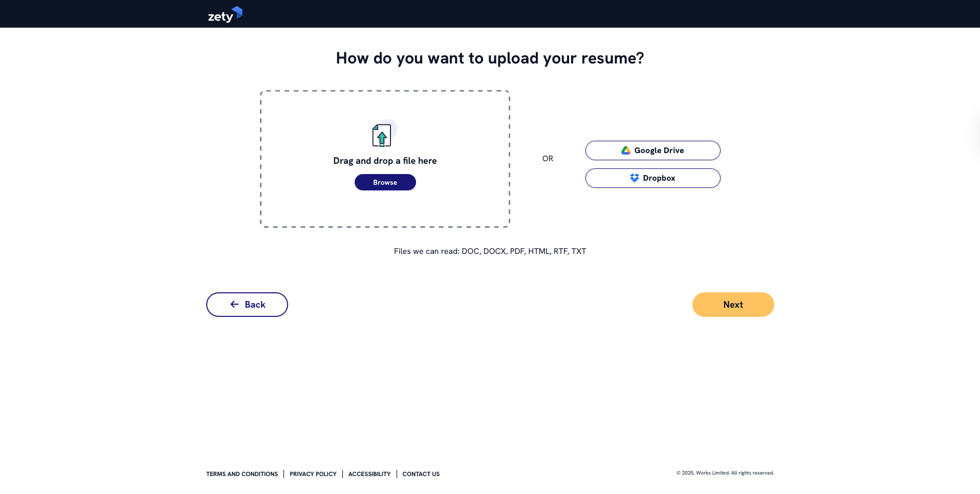Choose Dropbox upload option
Viewport: 980px width, 494px height.
click(x=653, y=178)
